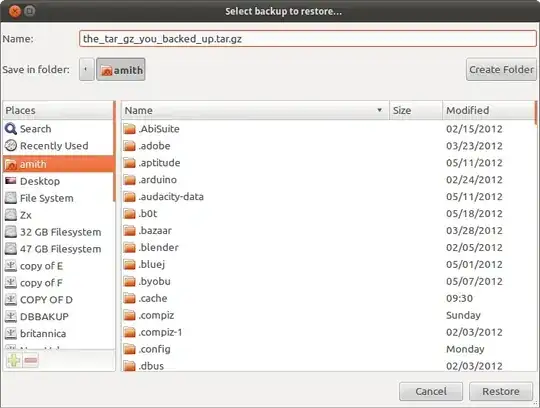Click the parent path back arrow button
Image resolution: width=540 pixels, height=408 pixels.
(86, 70)
